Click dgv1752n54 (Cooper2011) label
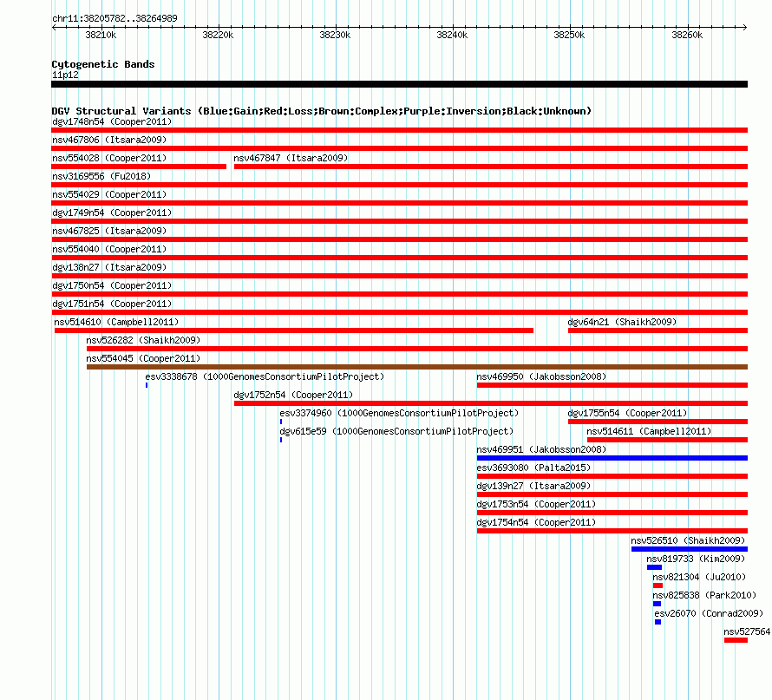 (293, 395)
